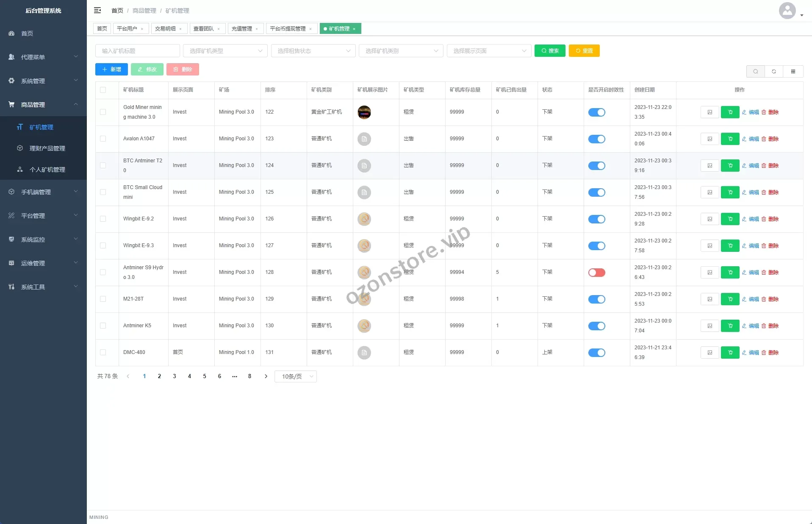Open the 10条/页 page size selector
The width and height of the screenshot is (812, 524).
click(296, 376)
